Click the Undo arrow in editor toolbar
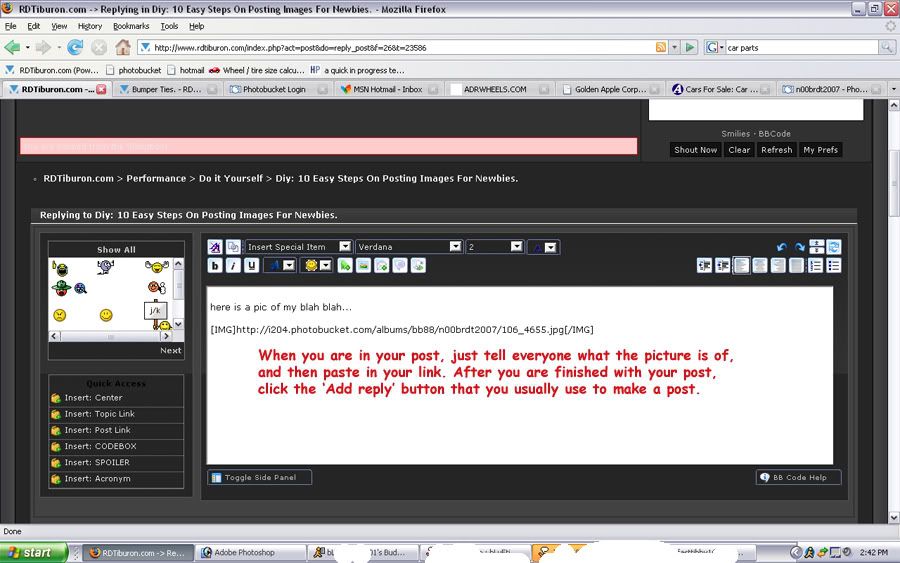 pyautogui.click(x=782, y=247)
